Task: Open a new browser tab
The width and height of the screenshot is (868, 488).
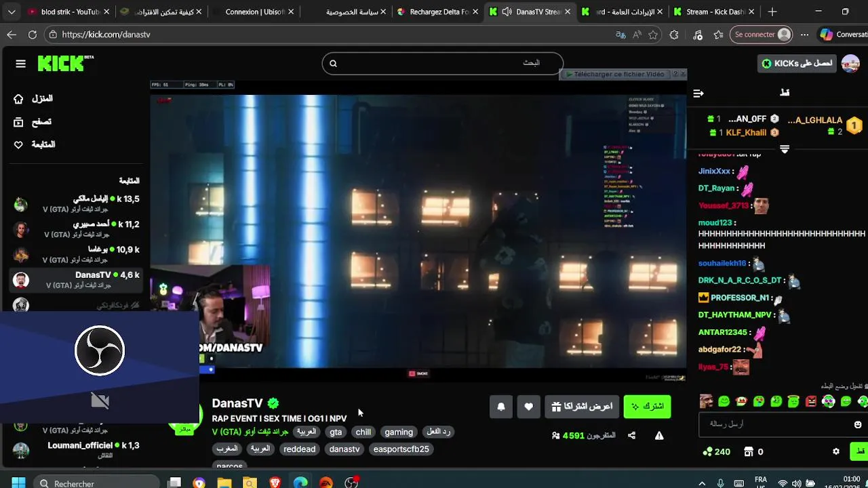Action: point(772,12)
